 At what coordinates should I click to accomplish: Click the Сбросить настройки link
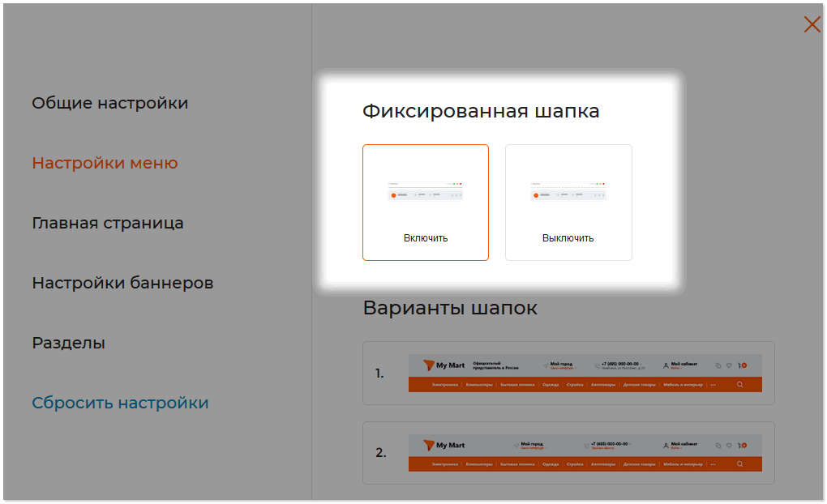pyautogui.click(x=120, y=403)
